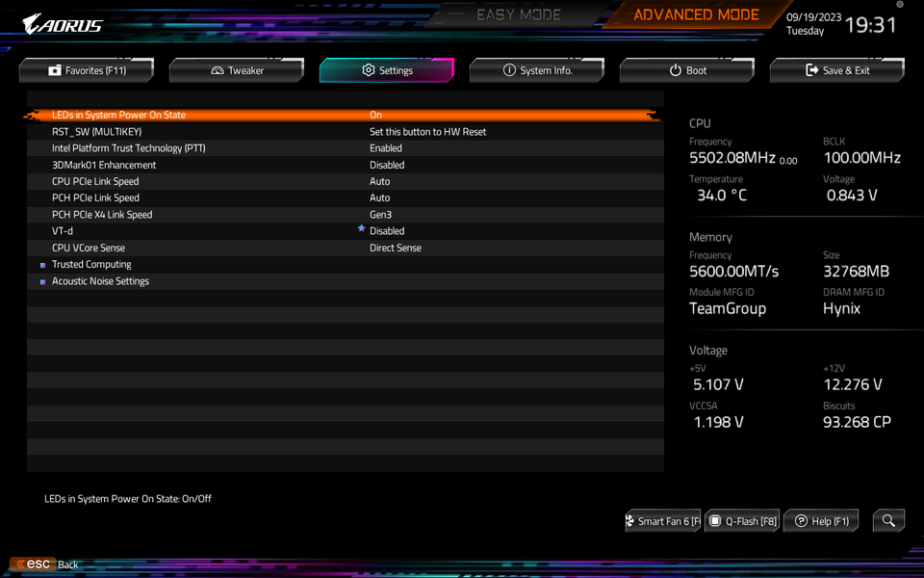Click the Acoustic Noise Settings bullet icon
924x578 pixels.
pos(42,282)
